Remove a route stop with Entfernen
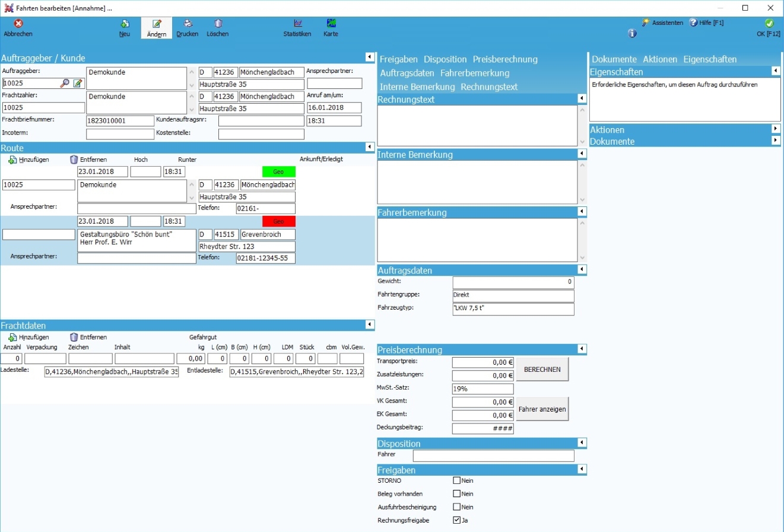Screen dimensions: 784x532 [x=88, y=160]
